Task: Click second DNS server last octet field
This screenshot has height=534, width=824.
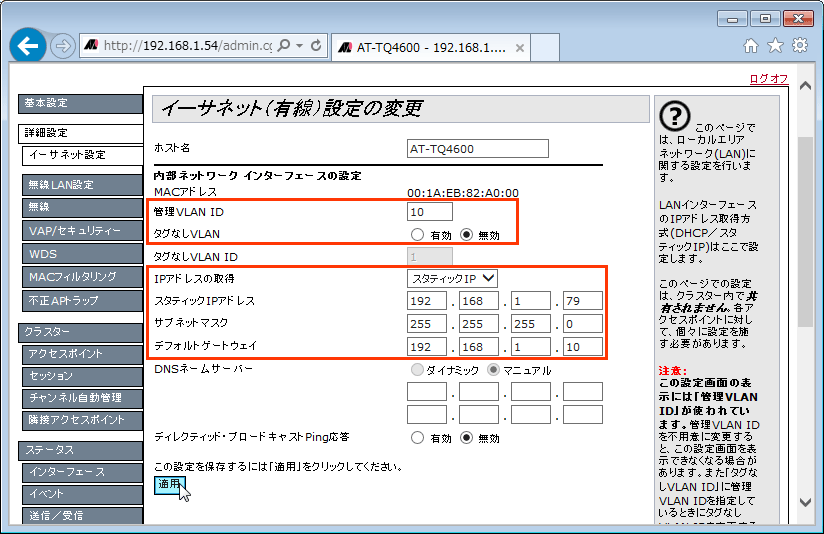Action: click(583, 415)
